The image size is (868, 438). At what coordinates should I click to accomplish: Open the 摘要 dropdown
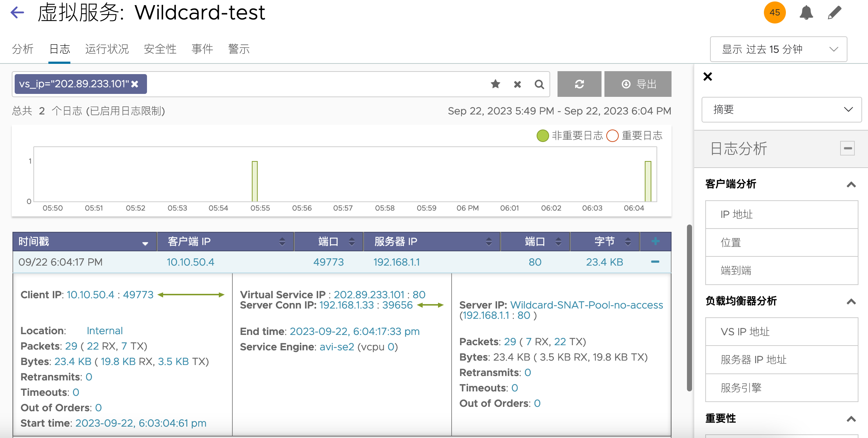pos(781,109)
